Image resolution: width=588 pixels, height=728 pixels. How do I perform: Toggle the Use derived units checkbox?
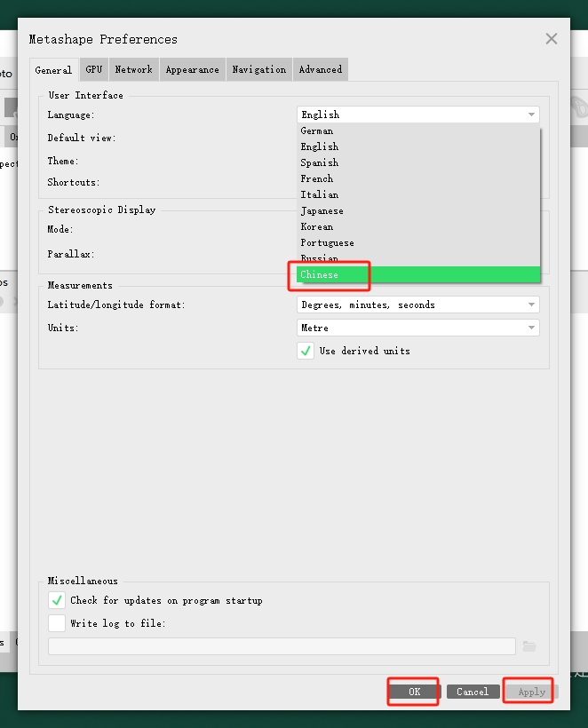pyautogui.click(x=306, y=351)
